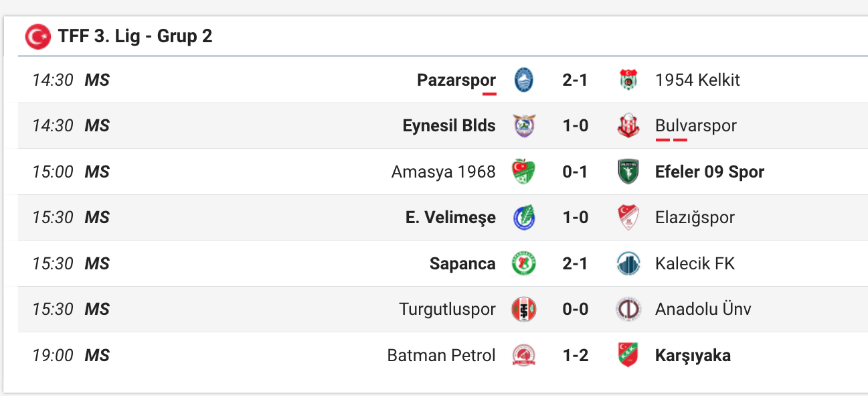The image size is (868, 396).
Task: Click the Karşıyaka club crest
Action: coord(628,355)
